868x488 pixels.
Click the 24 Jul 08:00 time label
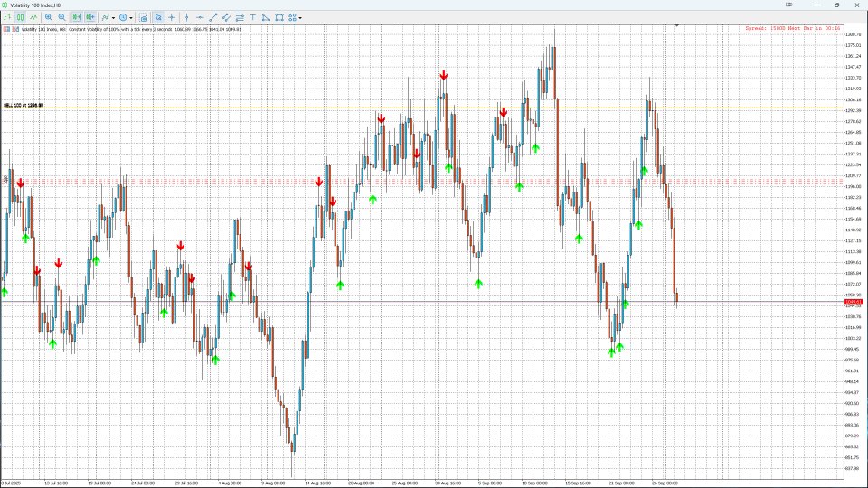pos(143,483)
